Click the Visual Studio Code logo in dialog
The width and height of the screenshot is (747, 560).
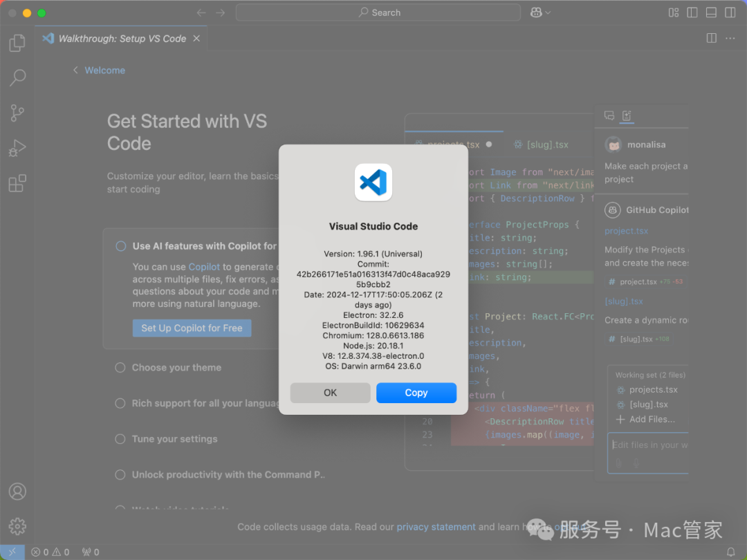pyautogui.click(x=373, y=183)
